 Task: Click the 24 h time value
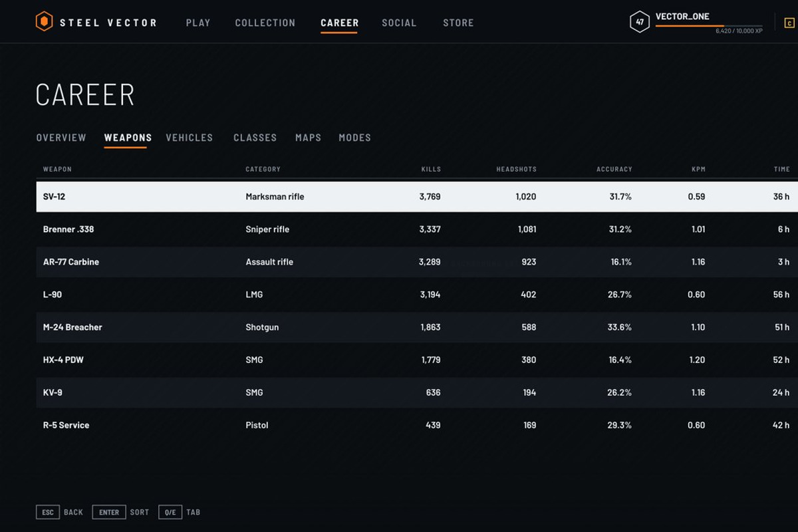pos(781,392)
